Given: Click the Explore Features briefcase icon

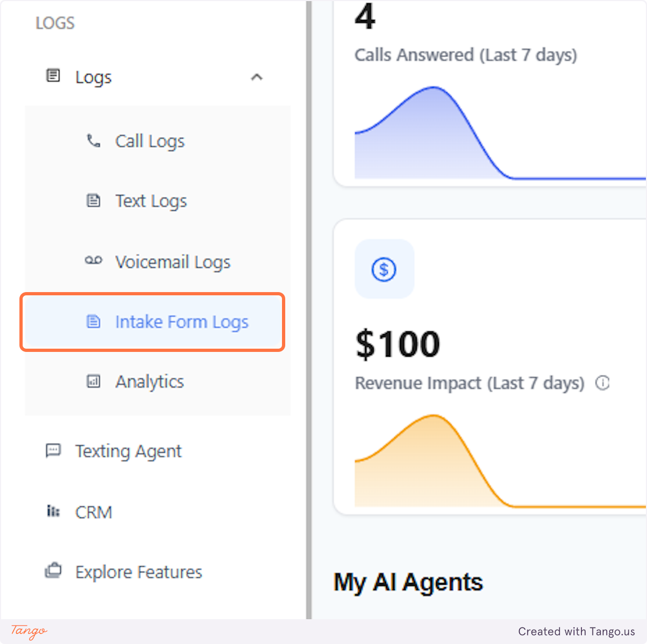Looking at the screenshot, I should pyautogui.click(x=53, y=571).
